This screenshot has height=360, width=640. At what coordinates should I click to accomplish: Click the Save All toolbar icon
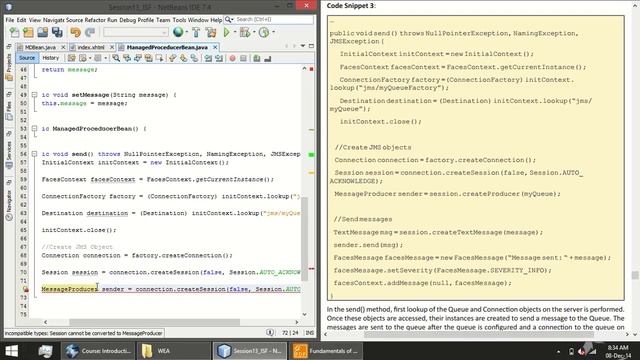(x=57, y=32)
